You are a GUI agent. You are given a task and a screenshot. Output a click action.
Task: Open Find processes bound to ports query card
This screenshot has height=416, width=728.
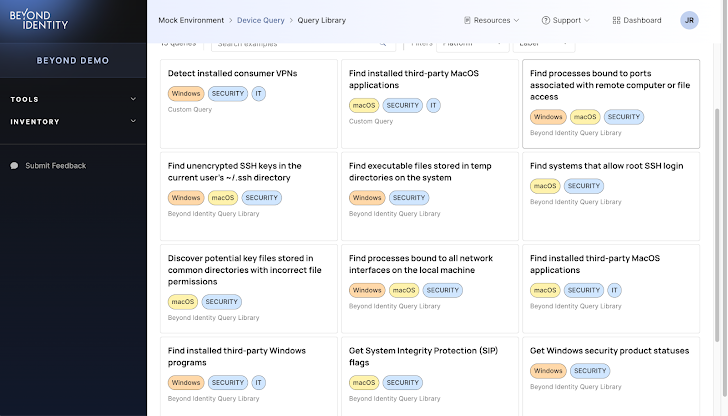point(611,104)
